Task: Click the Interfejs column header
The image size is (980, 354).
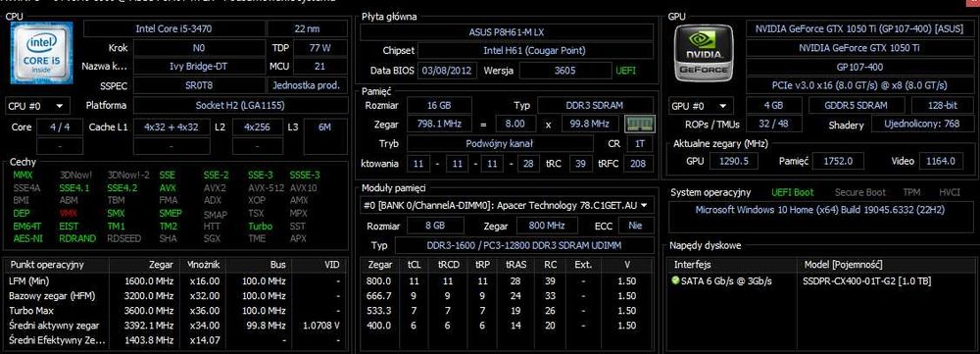Action: click(733, 265)
